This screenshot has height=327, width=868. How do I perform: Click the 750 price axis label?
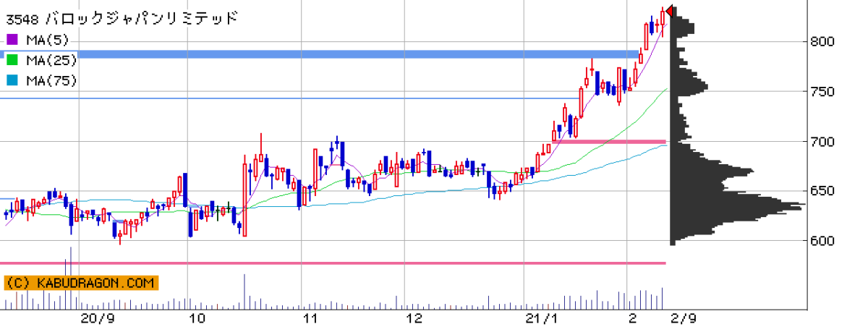point(822,92)
